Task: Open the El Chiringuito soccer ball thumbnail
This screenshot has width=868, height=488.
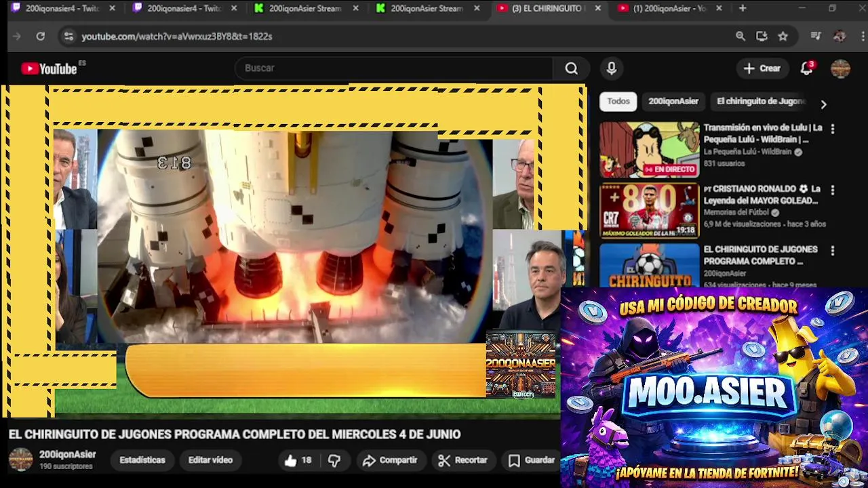Action: (649, 266)
